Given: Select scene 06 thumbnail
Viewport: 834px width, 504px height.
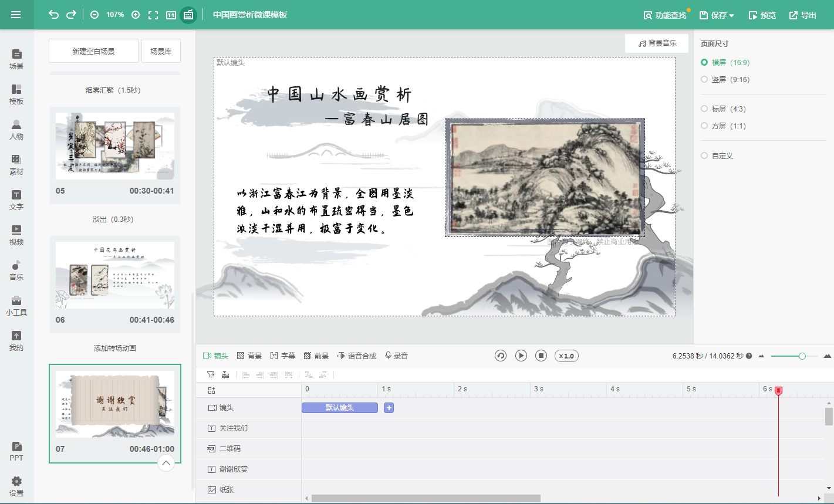Looking at the screenshot, I should coord(115,275).
